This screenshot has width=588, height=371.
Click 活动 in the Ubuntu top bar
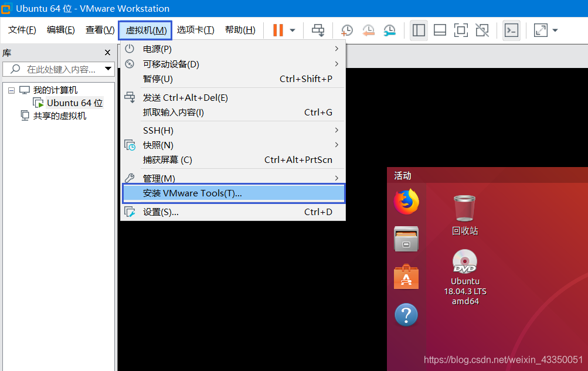pos(403,175)
